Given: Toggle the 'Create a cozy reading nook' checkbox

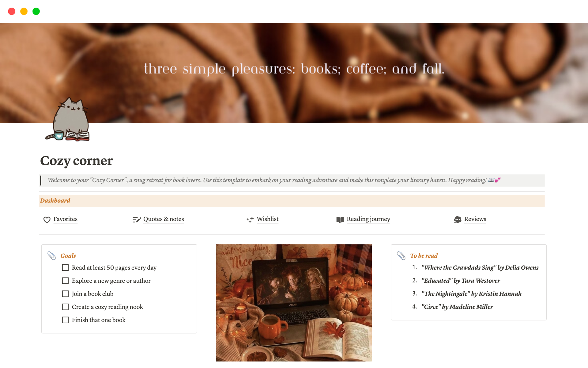Looking at the screenshot, I should pyautogui.click(x=65, y=307).
